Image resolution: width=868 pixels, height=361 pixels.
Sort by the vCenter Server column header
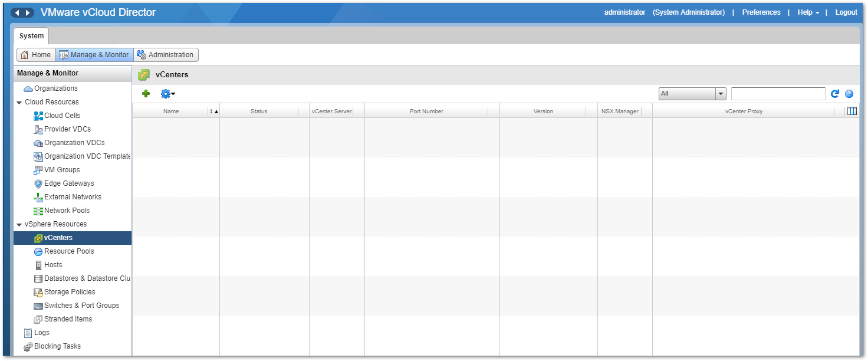(x=332, y=111)
